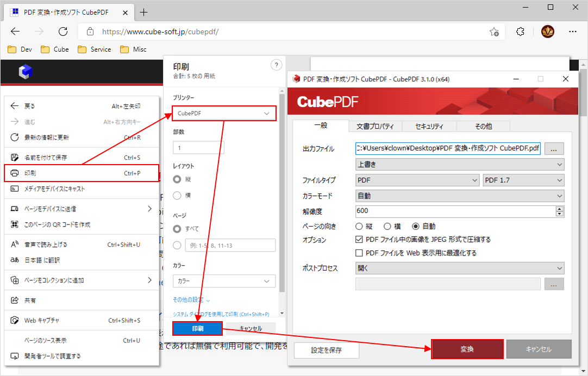Add this page to favorites via star icon

(x=494, y=32)
